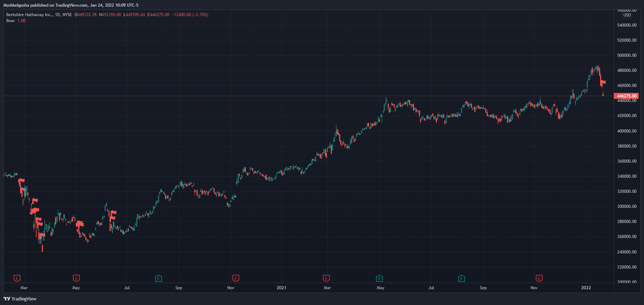Viewport: 644px width, 305px height.
Task: Click the Berkshire Hathaway Inc. symbol title
Action: (29, 15)
